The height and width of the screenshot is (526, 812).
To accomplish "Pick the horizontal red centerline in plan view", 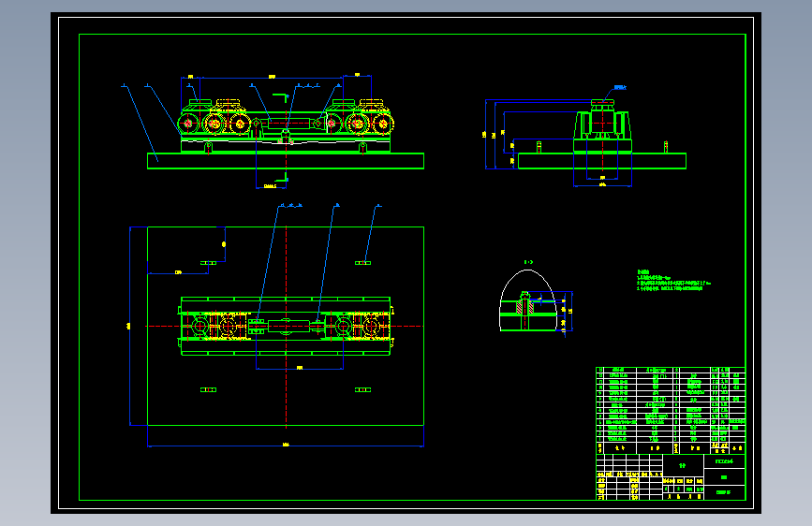I will point(285,326).
